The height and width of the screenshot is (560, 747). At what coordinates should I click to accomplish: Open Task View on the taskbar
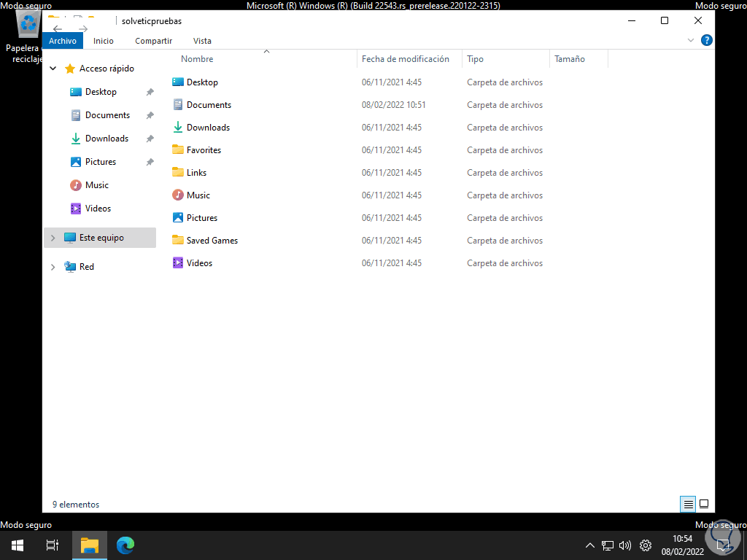tap(53, 545)
